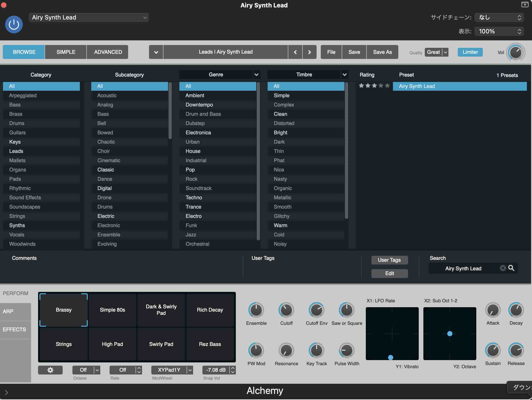Click the Save As button
Image resolution: width=532 pixels, height=400 pixels.
coord(382,52)
